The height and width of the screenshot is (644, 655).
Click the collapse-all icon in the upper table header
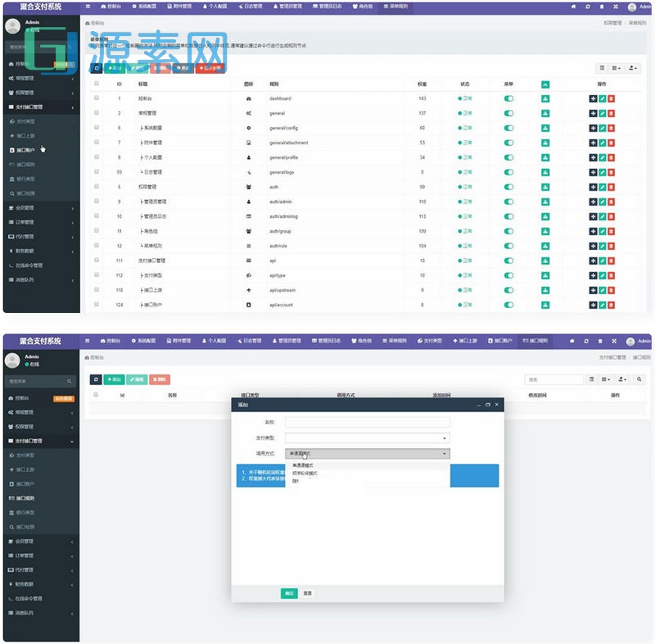[545, 84]
